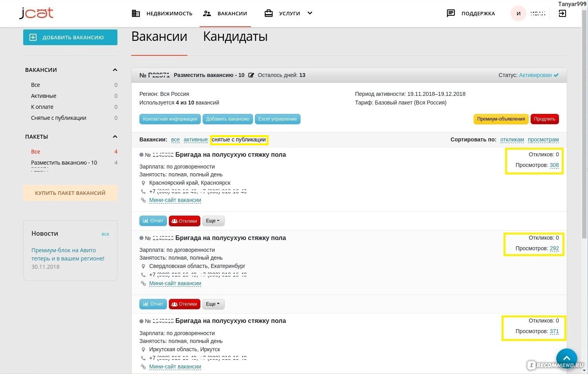Click the red Продлить button
Screen dimensions: 588x374
(545, 119)
